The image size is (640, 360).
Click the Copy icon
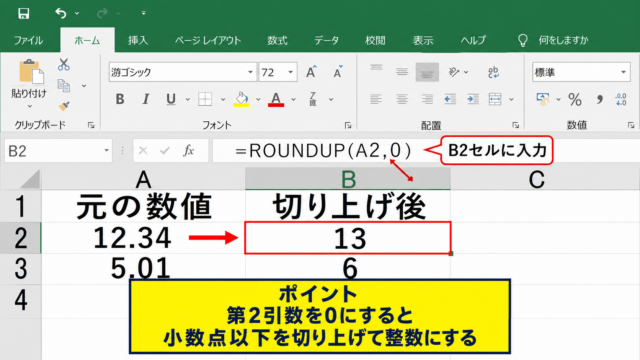click(64, 86)
